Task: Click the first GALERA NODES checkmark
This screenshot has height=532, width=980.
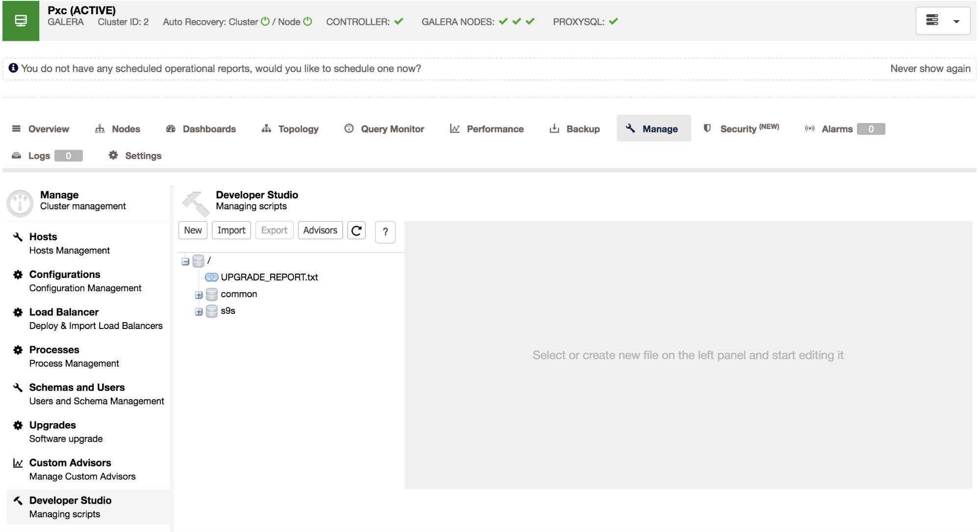Action: click(x=503, y=22)
